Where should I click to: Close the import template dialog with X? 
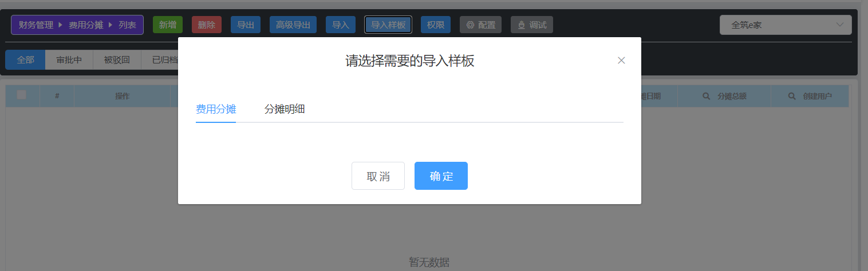point(621,61)
